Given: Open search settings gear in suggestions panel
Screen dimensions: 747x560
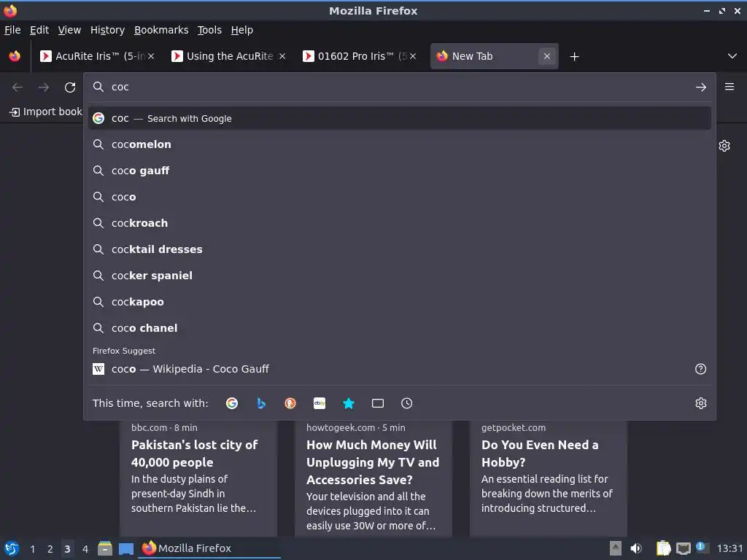Looking at the screenshot, I should click(x=701, y=403).
